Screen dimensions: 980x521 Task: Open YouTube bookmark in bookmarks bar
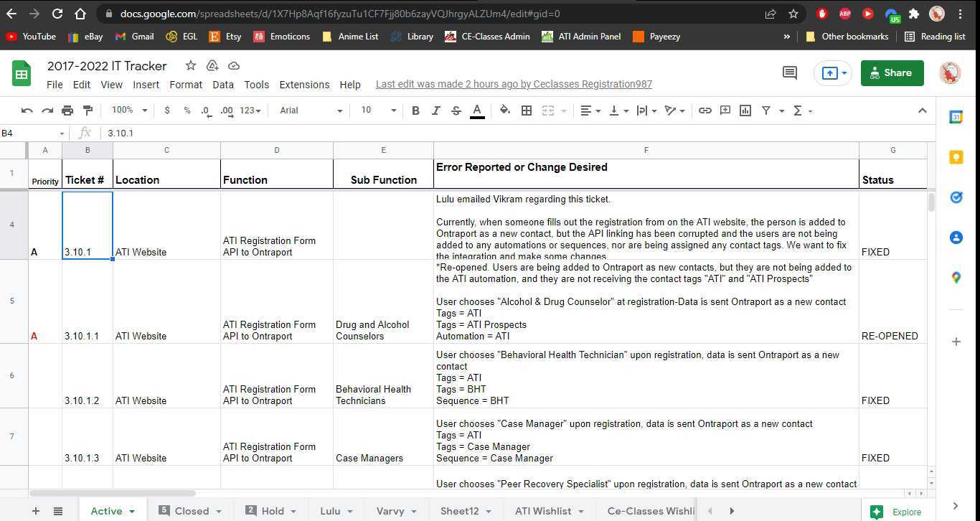pos(30,36)
